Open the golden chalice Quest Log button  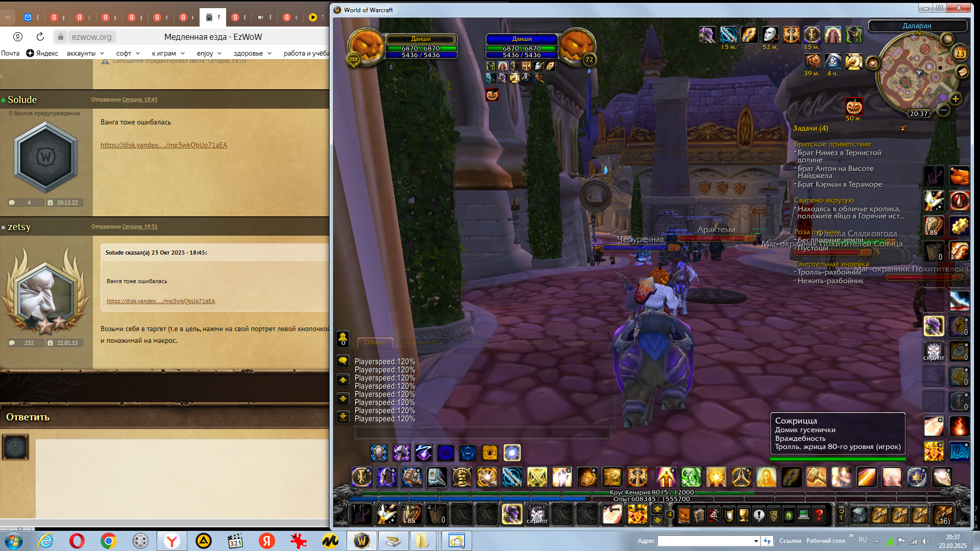pos(744,515)
